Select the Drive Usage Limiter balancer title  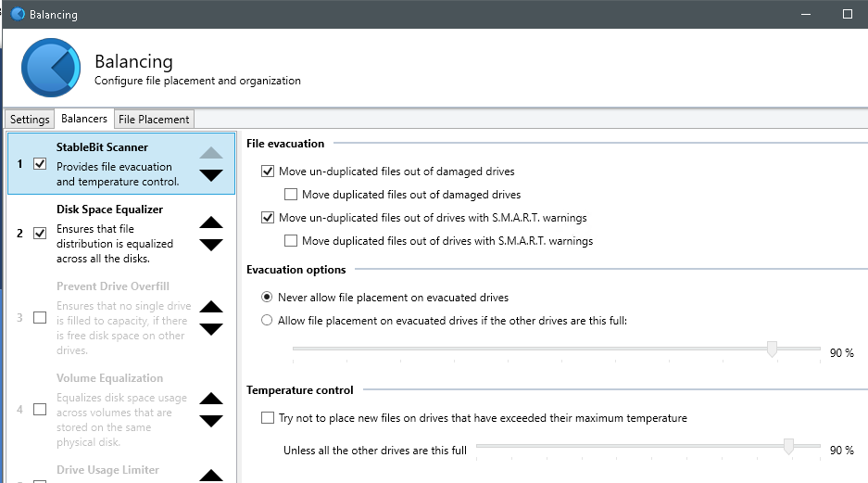pos(108,470)
